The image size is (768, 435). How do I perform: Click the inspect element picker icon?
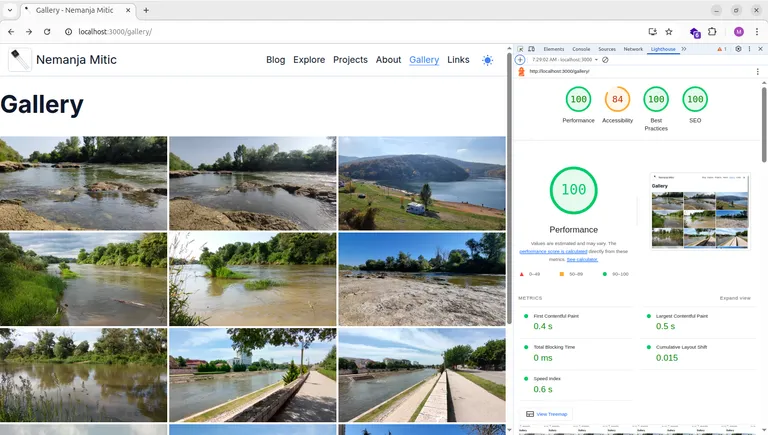pyautogui.click(x=519, y=49)
